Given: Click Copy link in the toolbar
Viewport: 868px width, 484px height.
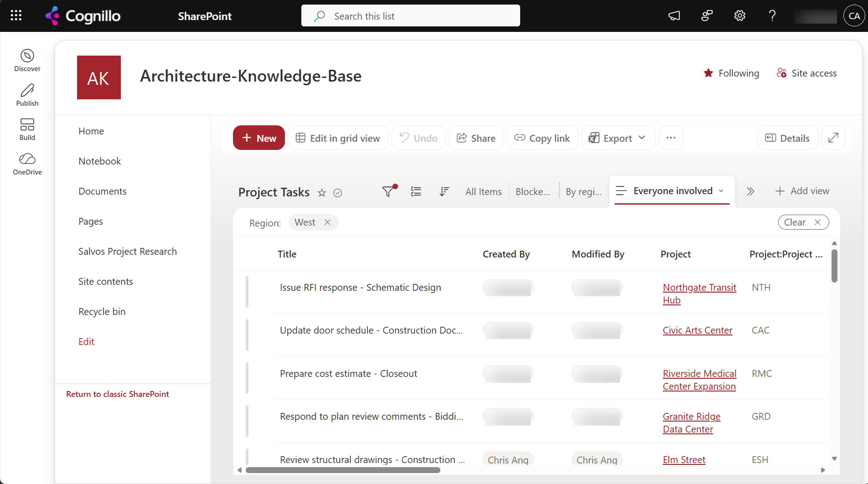Looking at the screenshot, I should (x=542, y=138).
